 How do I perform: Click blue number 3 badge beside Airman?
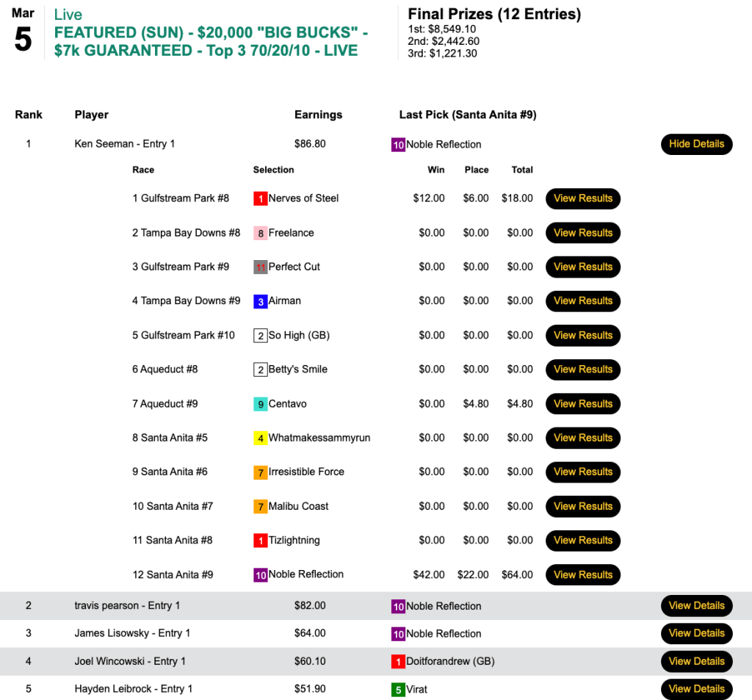click(260, 301)
